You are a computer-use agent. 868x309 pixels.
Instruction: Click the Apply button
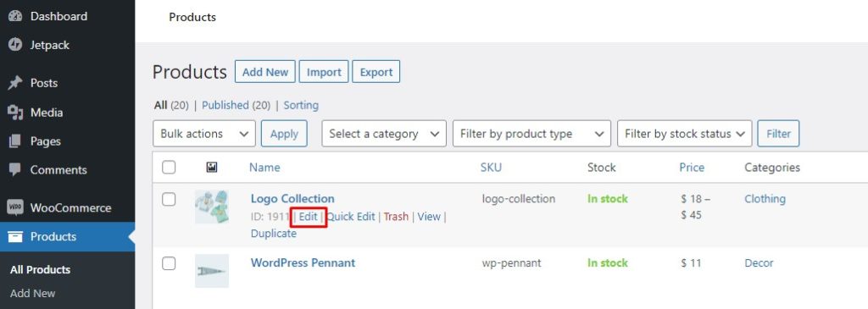(x=284, y=134)
